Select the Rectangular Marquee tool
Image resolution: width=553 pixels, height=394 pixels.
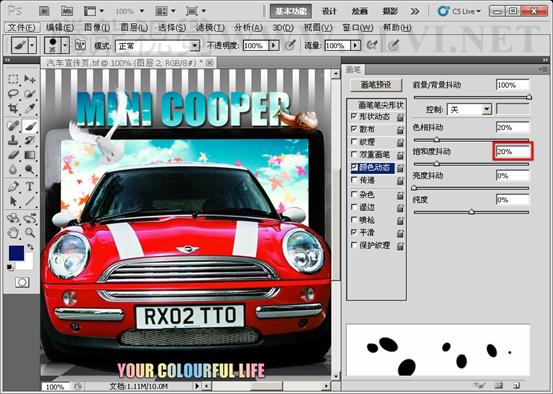point(13,79)
